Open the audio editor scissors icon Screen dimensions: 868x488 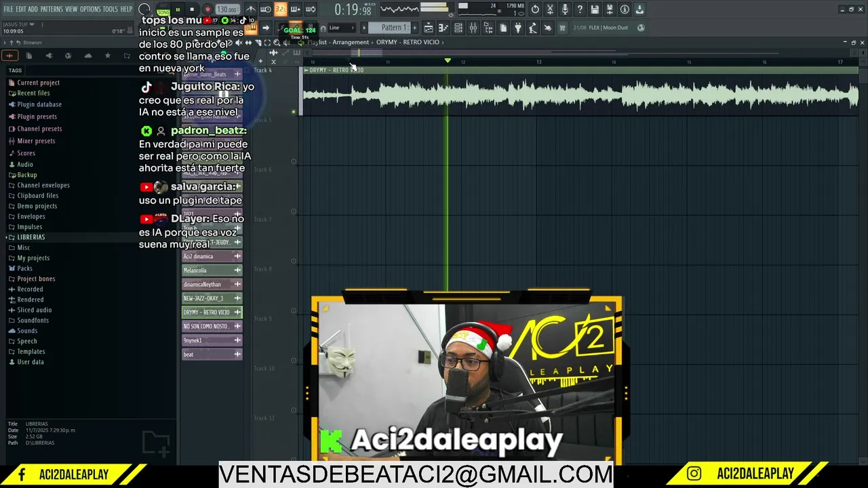click(x=550, y=9)
